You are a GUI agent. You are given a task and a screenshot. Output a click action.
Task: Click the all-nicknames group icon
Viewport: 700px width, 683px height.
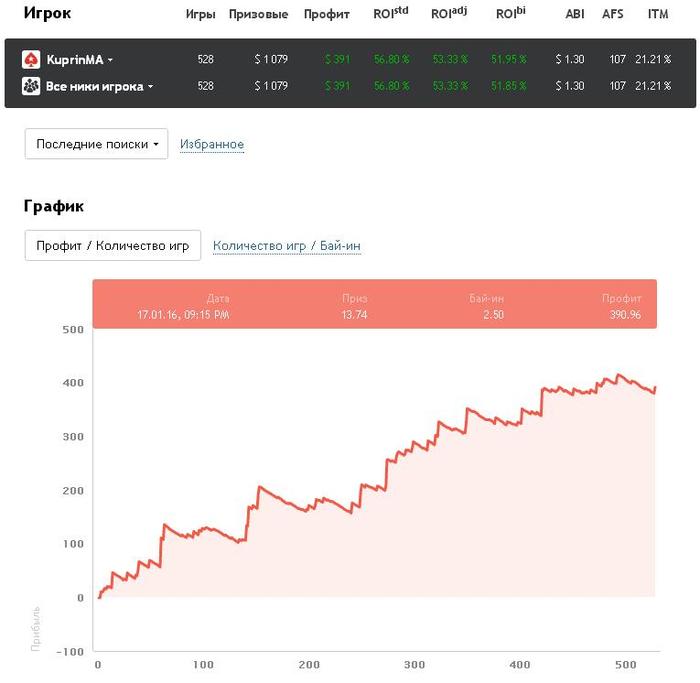pos(31,87)
